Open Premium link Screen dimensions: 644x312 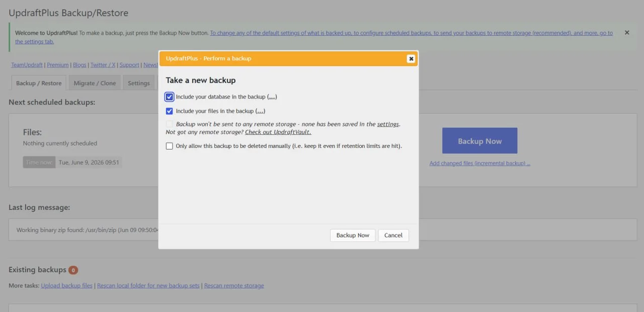click(x=58, y=65)
